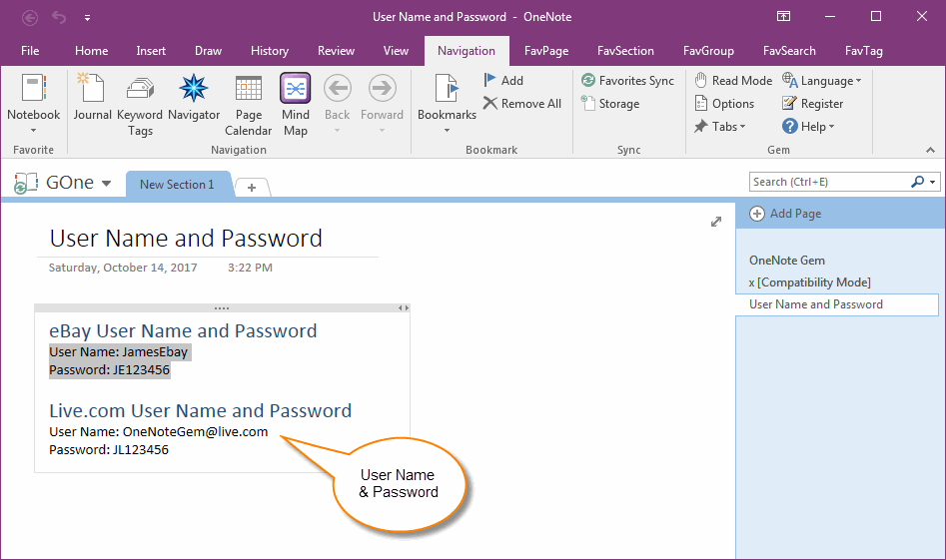Go Back using navigation arrow
This screenshot has width=946, height=560.
pyautogui.click(x=338, y=88)
